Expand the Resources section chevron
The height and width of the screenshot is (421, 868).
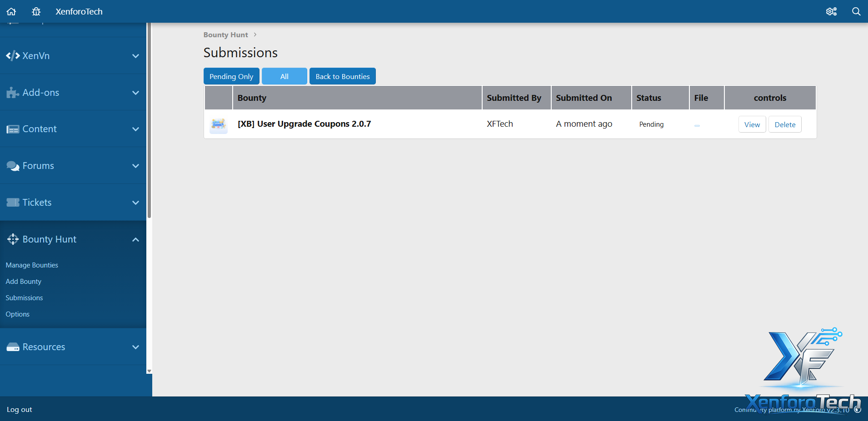pos(135,347)
